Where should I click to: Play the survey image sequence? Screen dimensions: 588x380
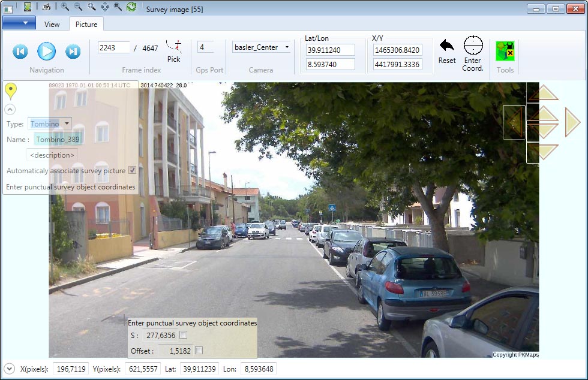(47, 51)
